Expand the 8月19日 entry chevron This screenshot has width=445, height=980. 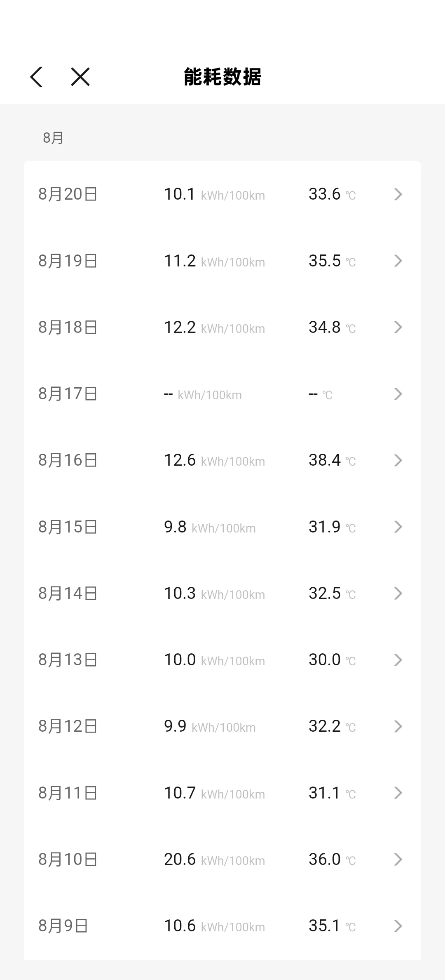[398, 261]
